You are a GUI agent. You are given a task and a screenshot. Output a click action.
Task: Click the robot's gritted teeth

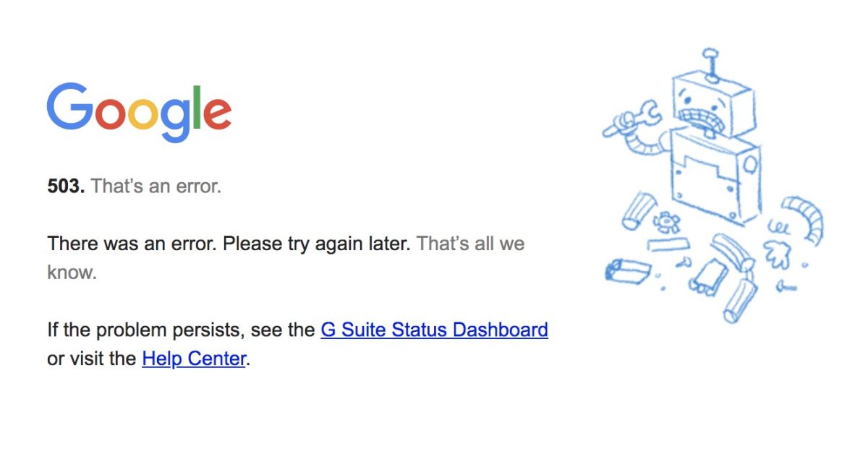tap(702, 119)
